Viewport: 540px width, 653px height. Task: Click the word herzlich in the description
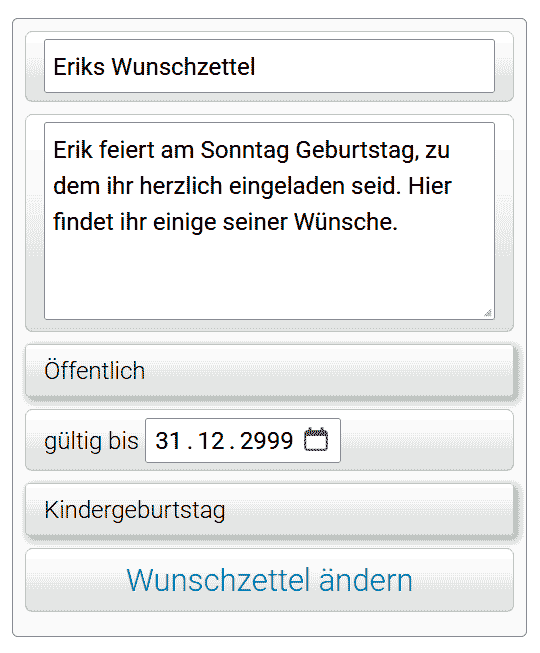181,186
